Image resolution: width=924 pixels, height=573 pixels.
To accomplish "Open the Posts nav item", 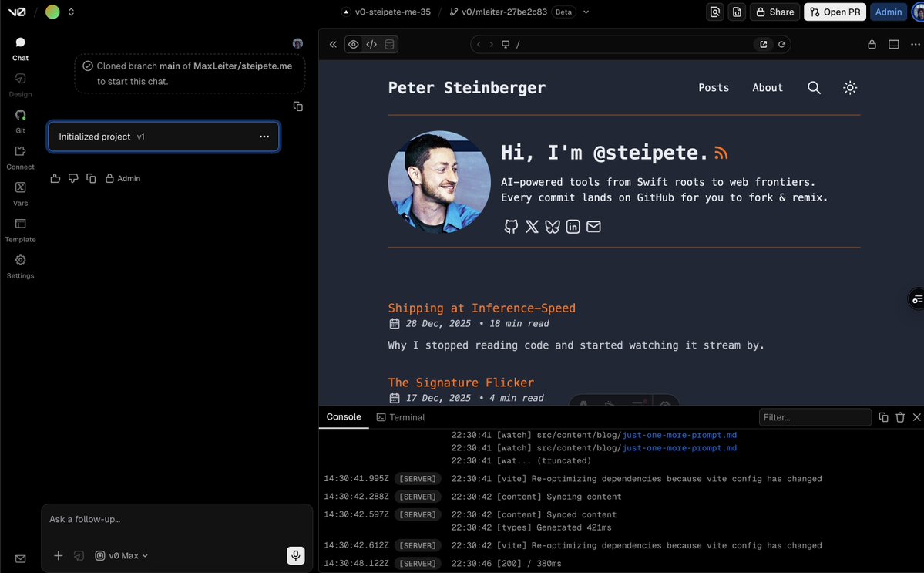I will (714, 88).
